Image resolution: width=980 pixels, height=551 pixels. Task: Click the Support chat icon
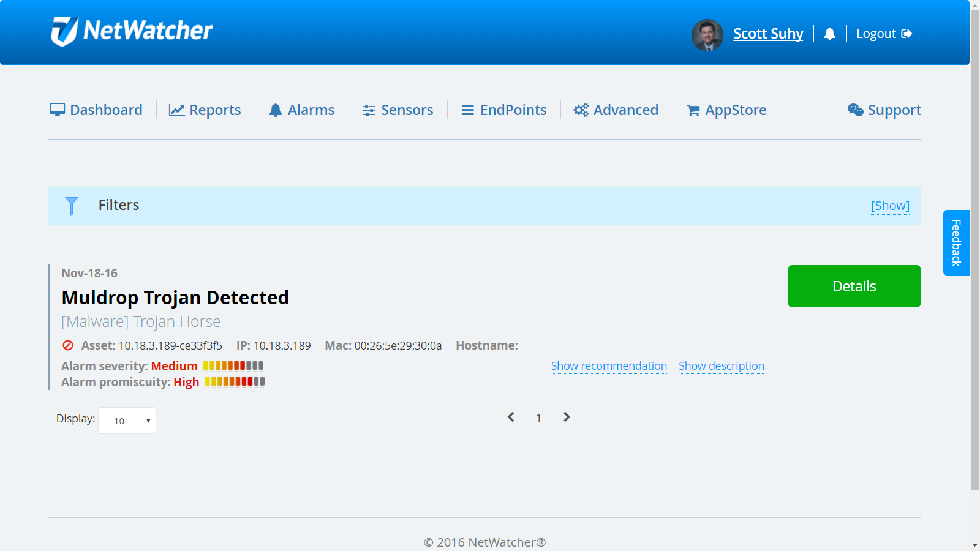855,110
